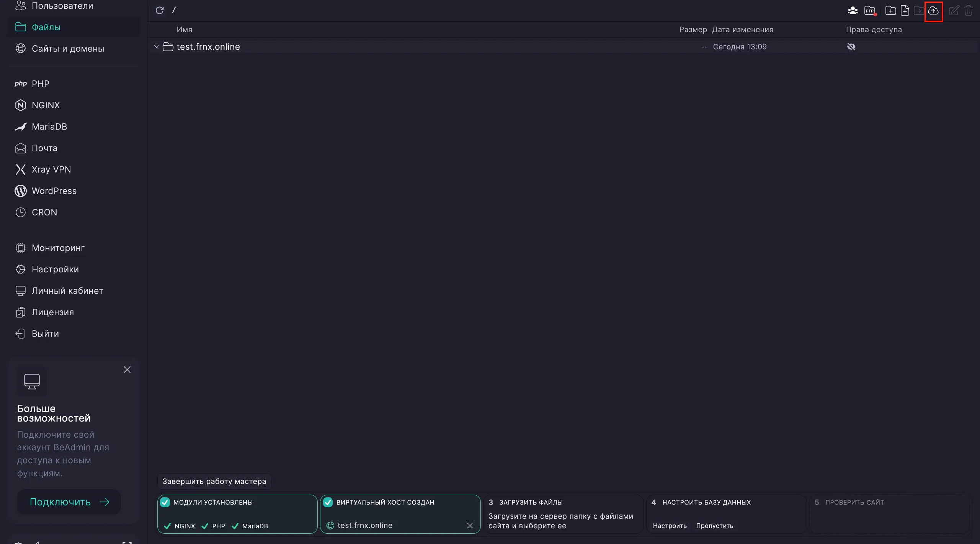Viewport: 980px width, 544px height.
Task: Close the Больше возможностей promo card
Action: click(127, 370)
